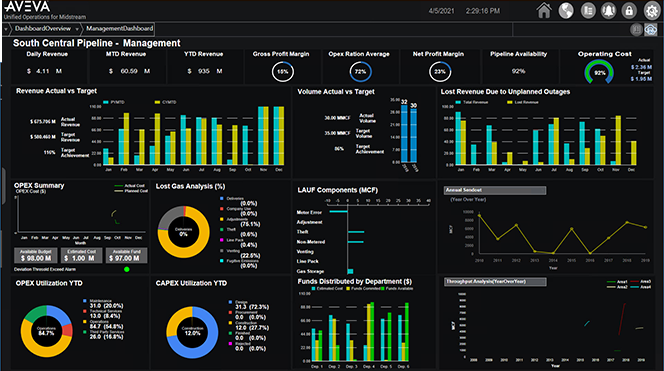Open the gear settings icon
The height and width of the screenshot is (371, 664).
tap(652, 11)
